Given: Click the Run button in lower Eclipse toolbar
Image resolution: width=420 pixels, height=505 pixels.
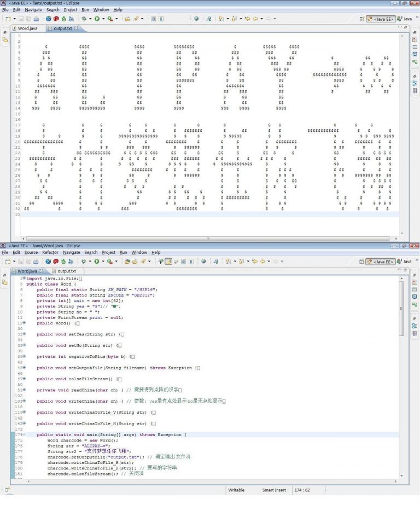Looking at the screenshot, I should click(x=97, y=262).
